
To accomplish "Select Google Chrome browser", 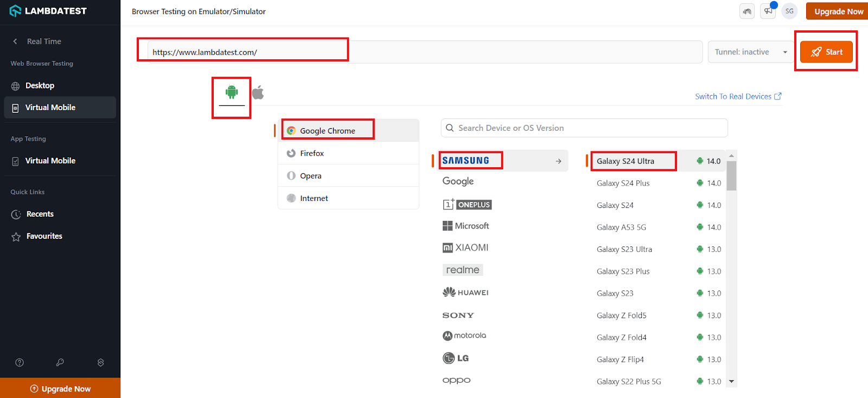I will click(349, 131).
